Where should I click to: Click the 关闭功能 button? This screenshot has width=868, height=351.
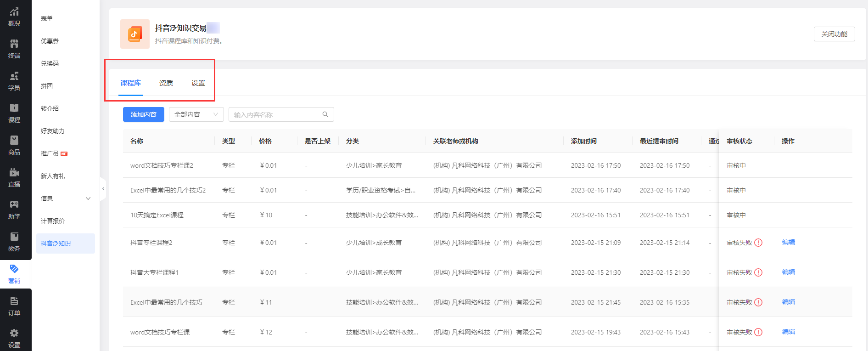pos(834,34)
